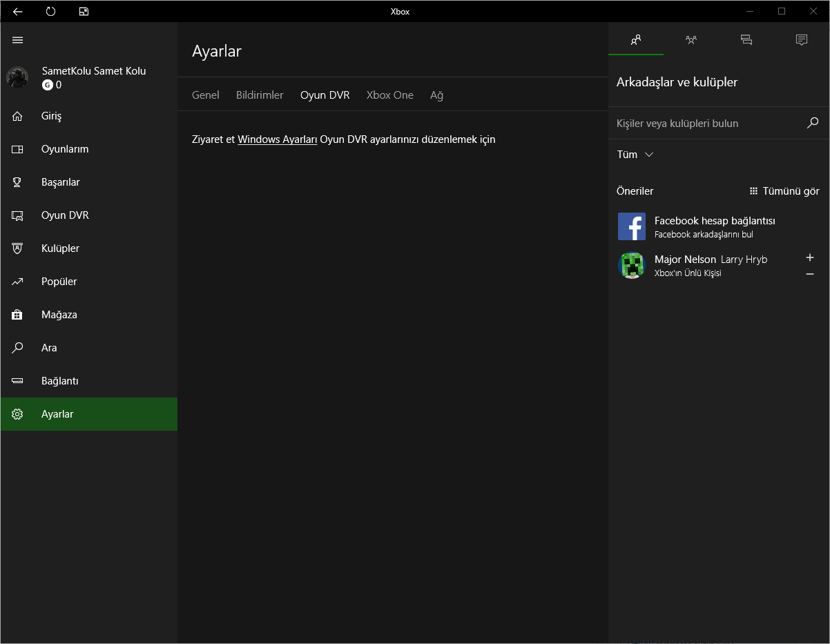Select the Oyun DVR settings tab

coord(325,95)
